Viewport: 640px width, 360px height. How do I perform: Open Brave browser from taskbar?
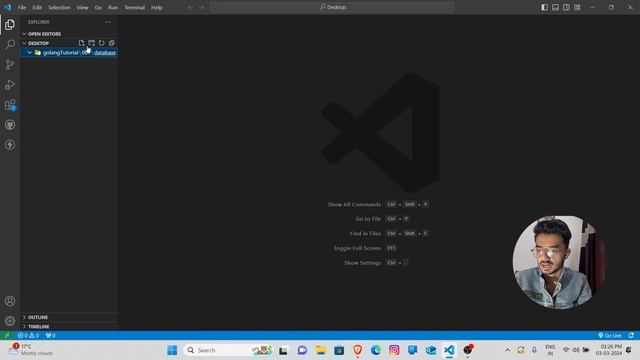[x=358, y=350]
